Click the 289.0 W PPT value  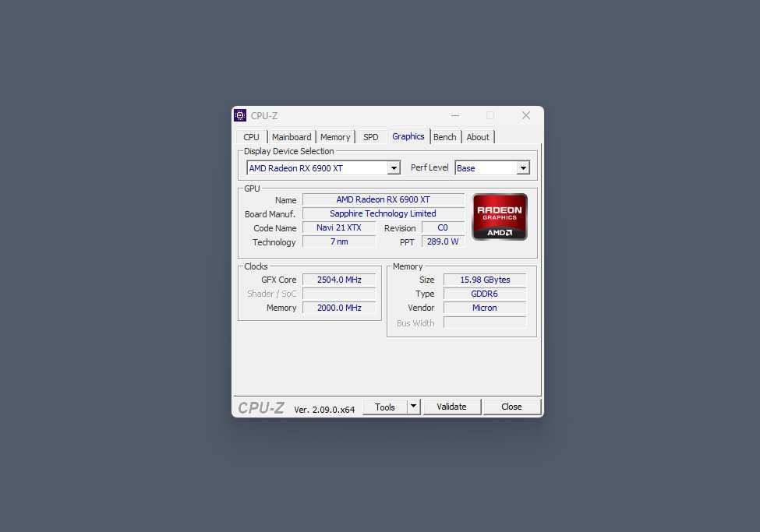coord(443,241)
